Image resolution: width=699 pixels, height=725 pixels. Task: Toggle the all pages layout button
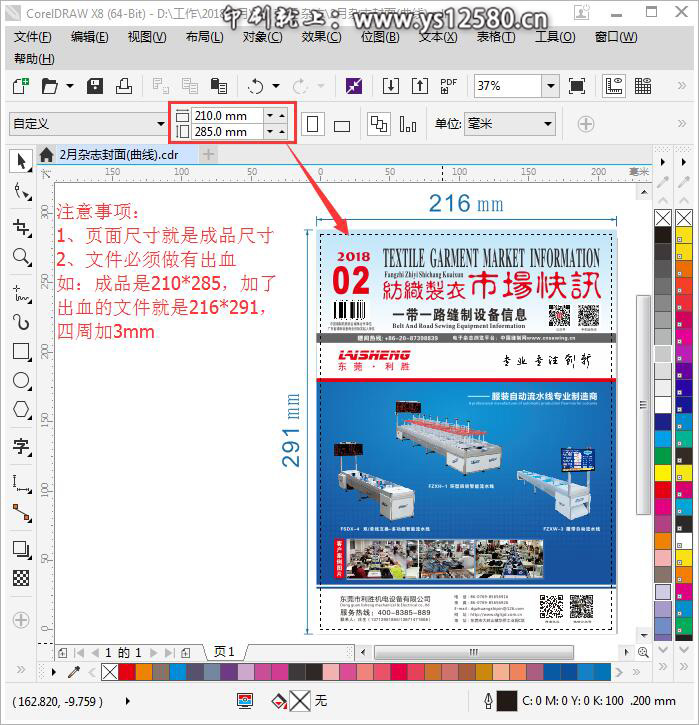pos(379,124)
